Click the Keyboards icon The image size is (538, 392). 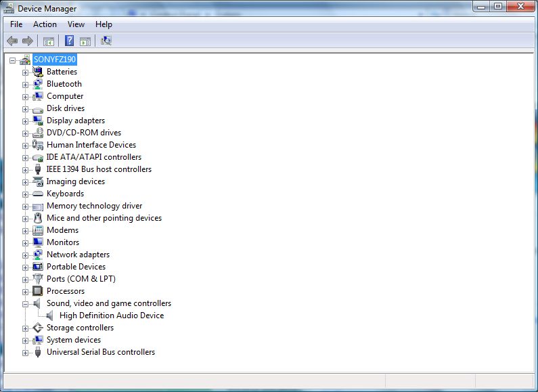(38, 194)
